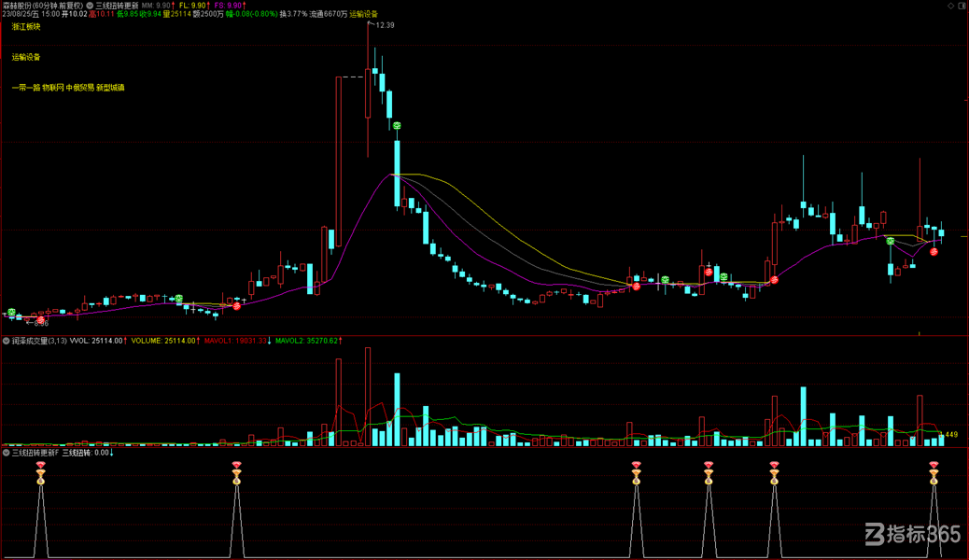The width and height of the screenshot is (969, 560).
Task: Select the stock title 森赫股份(60分钟 前复权)
Action: tap(42, 5)
